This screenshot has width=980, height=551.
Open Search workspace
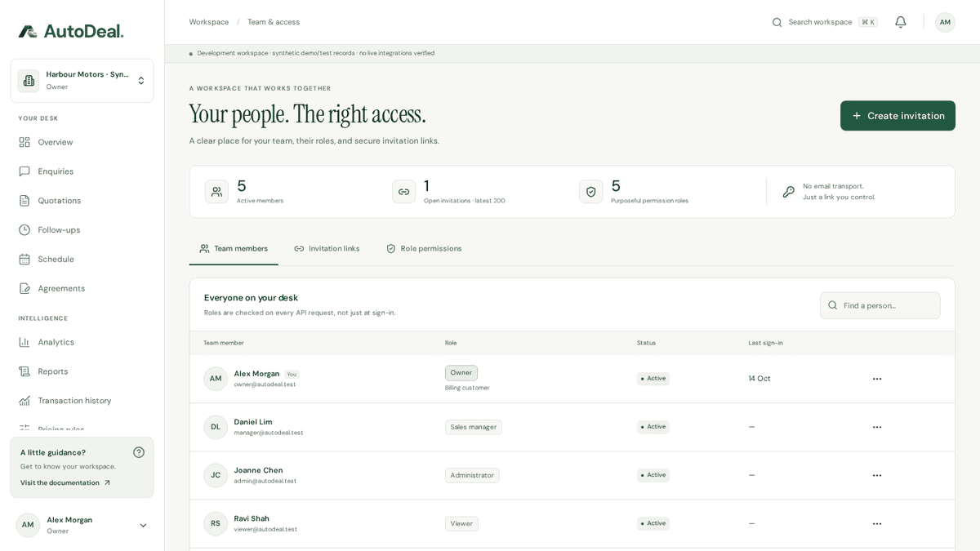pos(825,22)
